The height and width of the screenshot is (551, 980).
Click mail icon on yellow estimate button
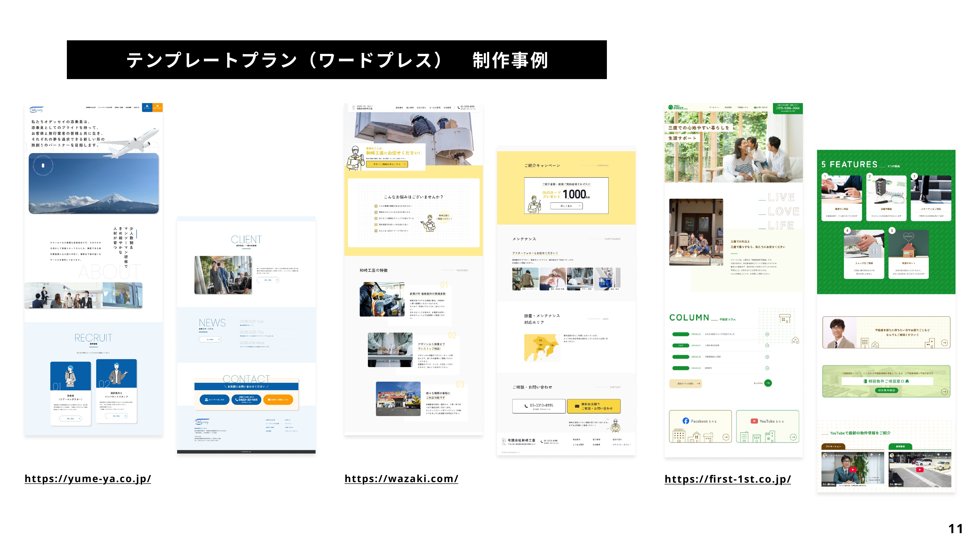click(x=577, y=406)
